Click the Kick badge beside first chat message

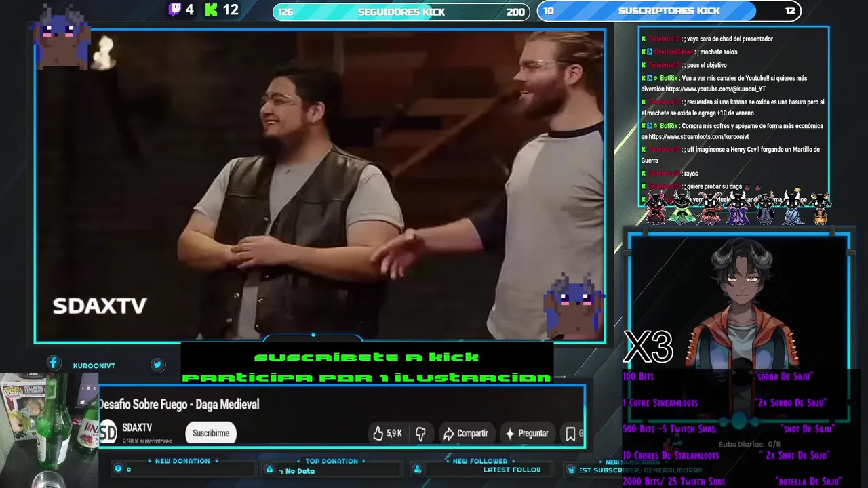[644, 39]
